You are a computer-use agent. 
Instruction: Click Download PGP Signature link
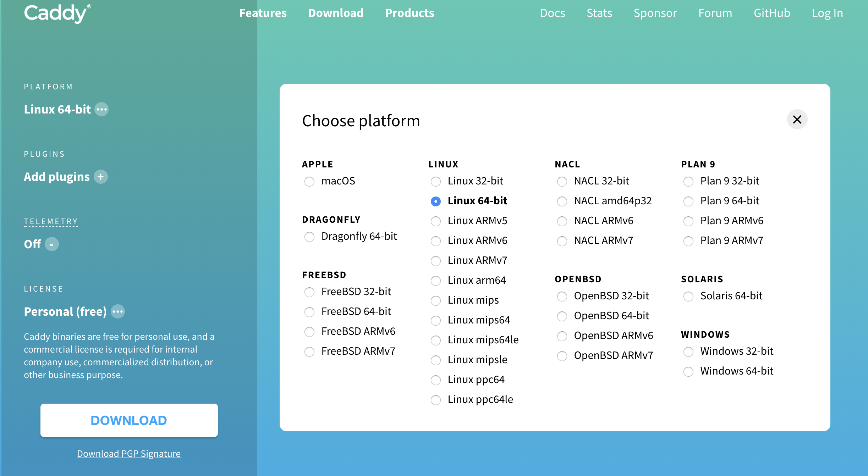pos(129,454)
